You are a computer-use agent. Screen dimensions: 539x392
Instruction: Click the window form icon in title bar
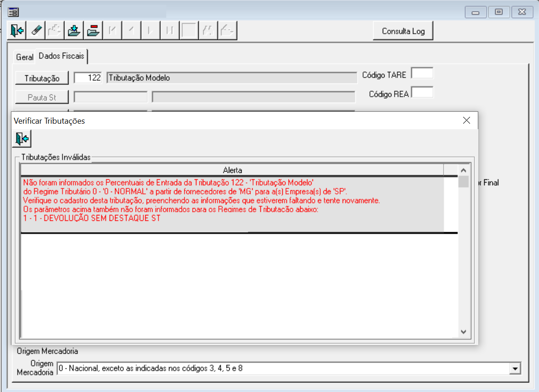[x=13, y=12]
